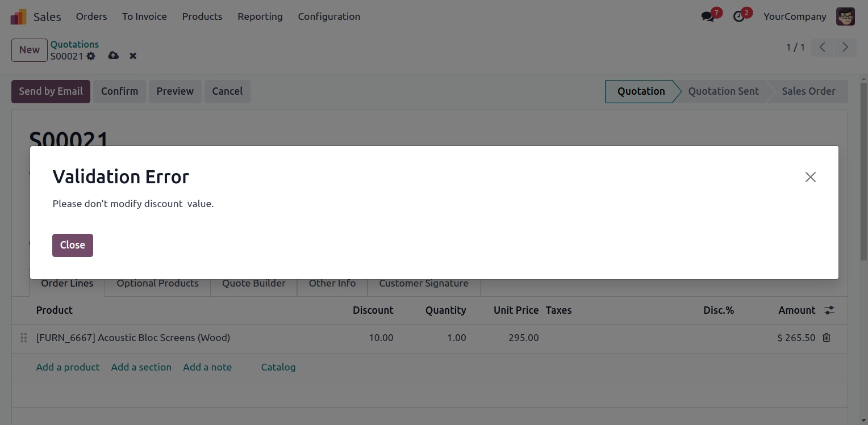Open the Sales app logo icon
This screenshot has height=425, width=868.
(19, 16)
